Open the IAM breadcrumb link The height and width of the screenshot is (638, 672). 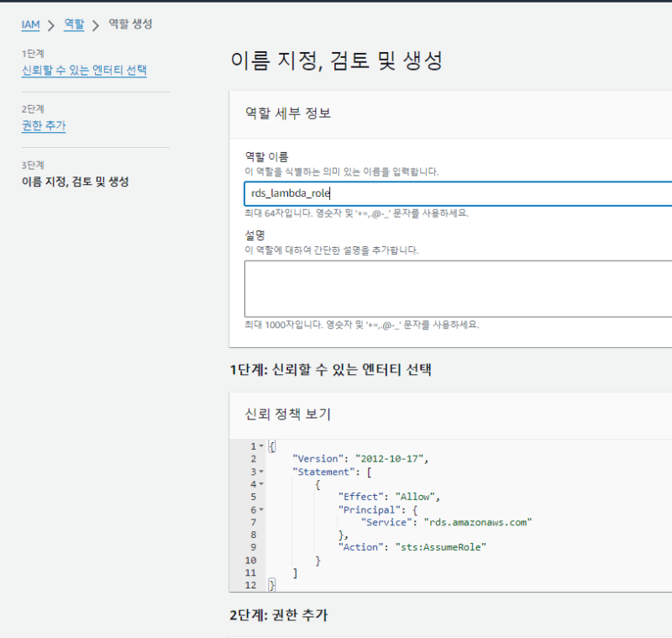click(x=30, y=24)
